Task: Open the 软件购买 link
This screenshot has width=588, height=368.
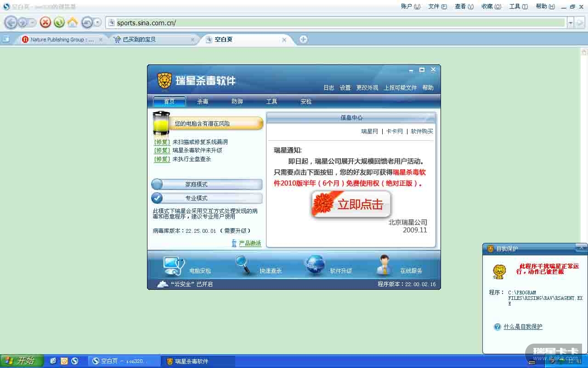Action: coord(422,132)
